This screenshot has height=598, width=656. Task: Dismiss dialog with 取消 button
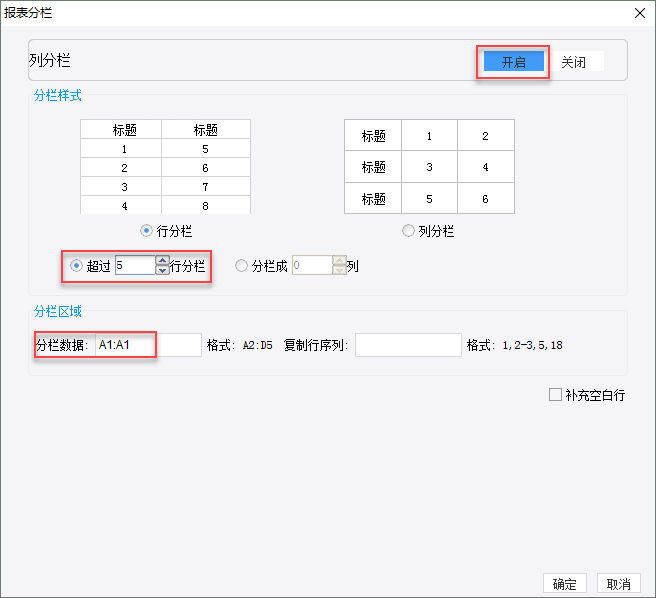[x=619, y=584]
